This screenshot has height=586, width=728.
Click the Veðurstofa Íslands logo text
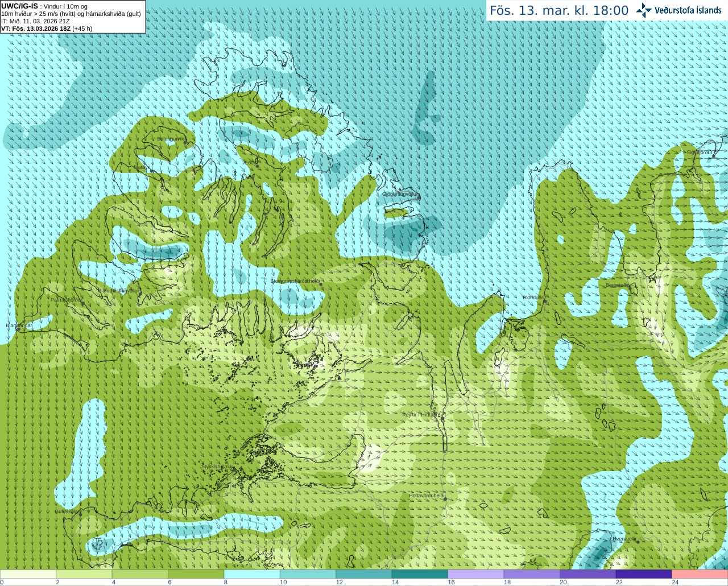point(688,10)
